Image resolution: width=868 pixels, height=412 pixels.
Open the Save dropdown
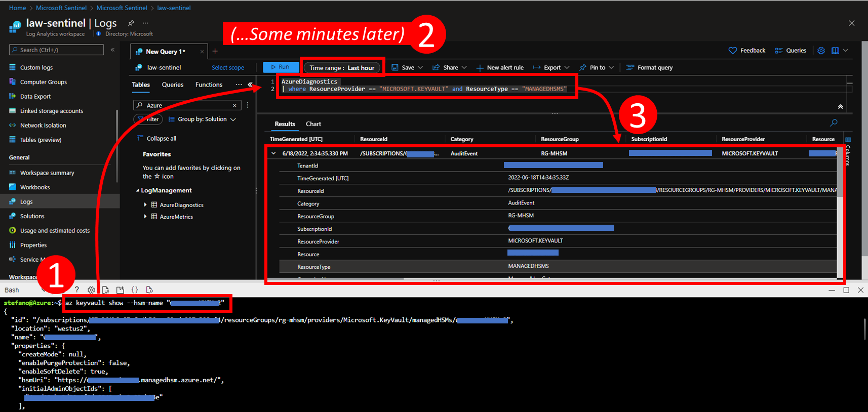[420, 68]
